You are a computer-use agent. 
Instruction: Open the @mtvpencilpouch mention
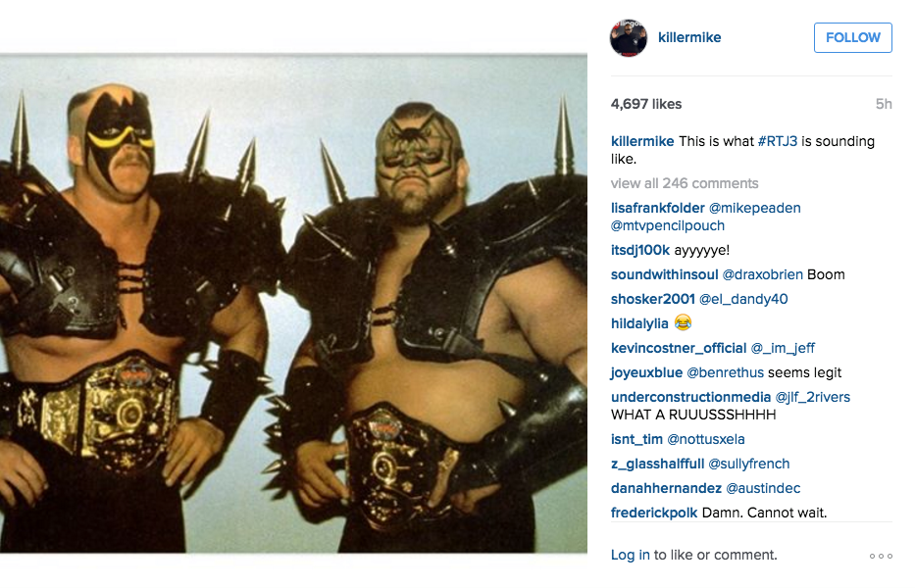668,225
